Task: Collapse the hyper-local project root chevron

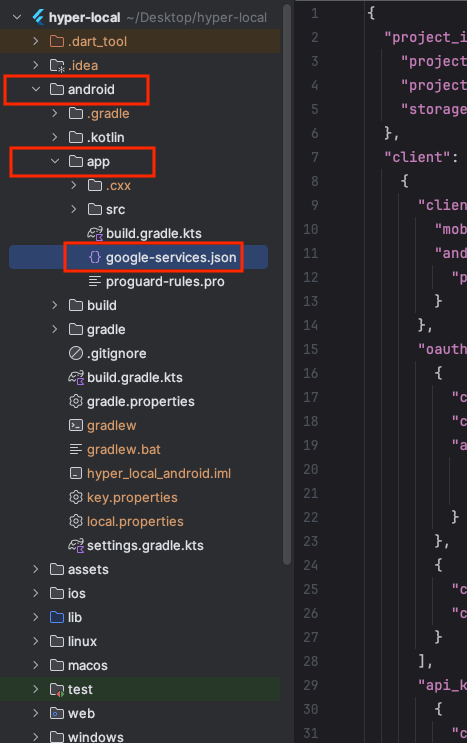Action: coord(17,18)
